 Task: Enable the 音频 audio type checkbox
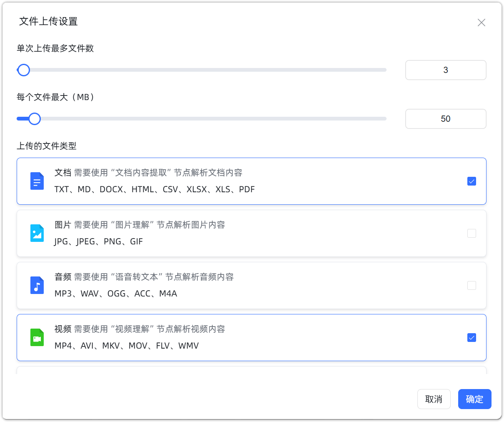pos(472,286)
